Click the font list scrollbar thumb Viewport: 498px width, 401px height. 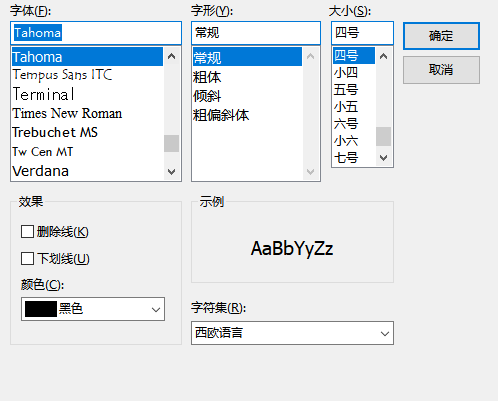point(172,143)
